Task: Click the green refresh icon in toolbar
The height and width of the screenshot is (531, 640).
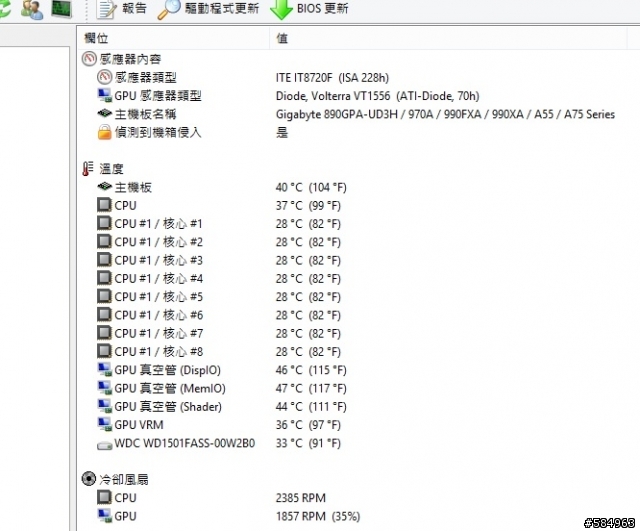Action: [x=5, y=8]
